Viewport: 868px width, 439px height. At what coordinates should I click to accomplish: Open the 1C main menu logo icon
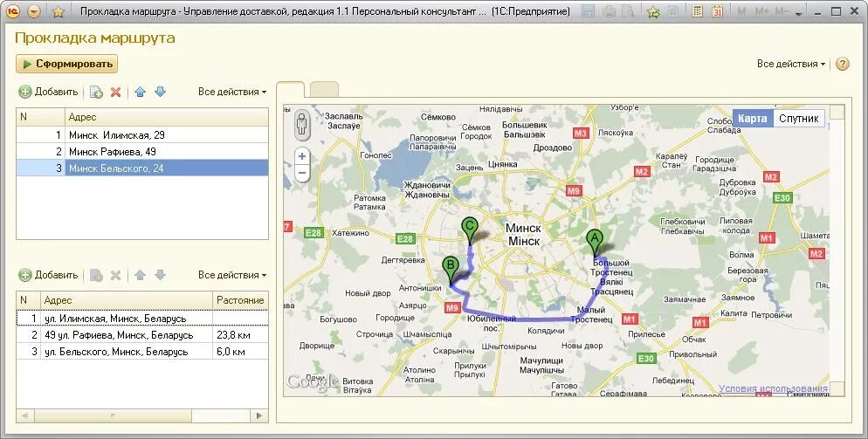13,11
